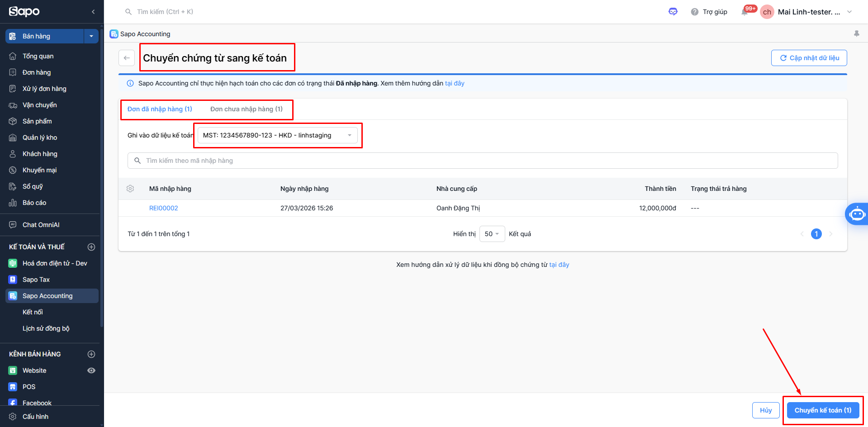The height and width of the screenshot is (427, 868).
Task: Change the results-per-page dropdown showing 50
Action: pos(492,234)
